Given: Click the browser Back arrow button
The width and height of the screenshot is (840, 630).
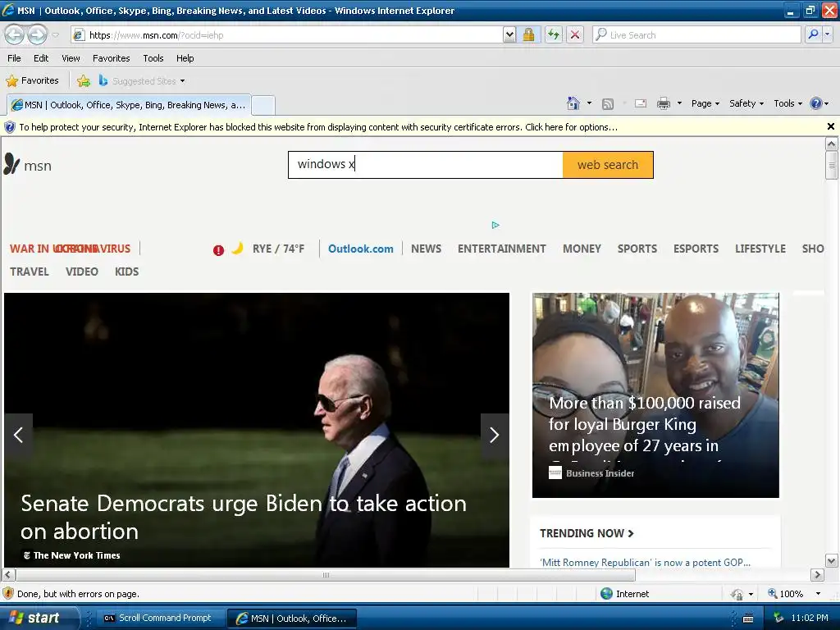Looking at the screenshot, I should (x=15, y=34).
